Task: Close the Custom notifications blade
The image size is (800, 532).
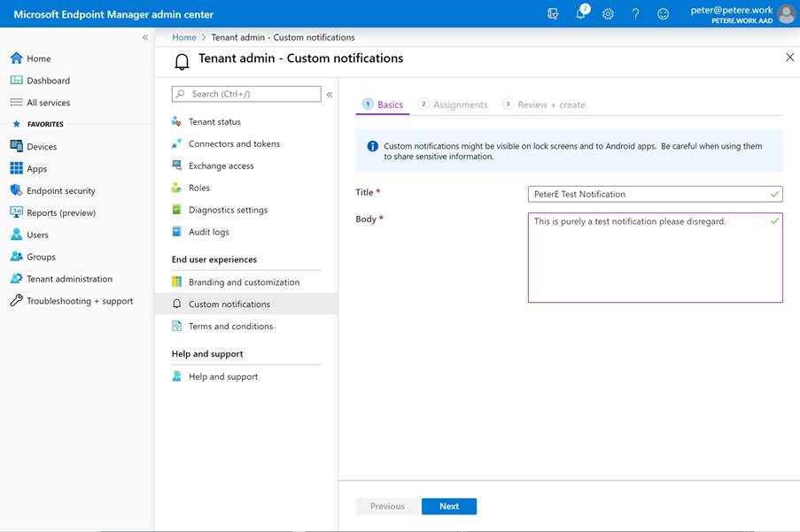Action: coord(789,58)
